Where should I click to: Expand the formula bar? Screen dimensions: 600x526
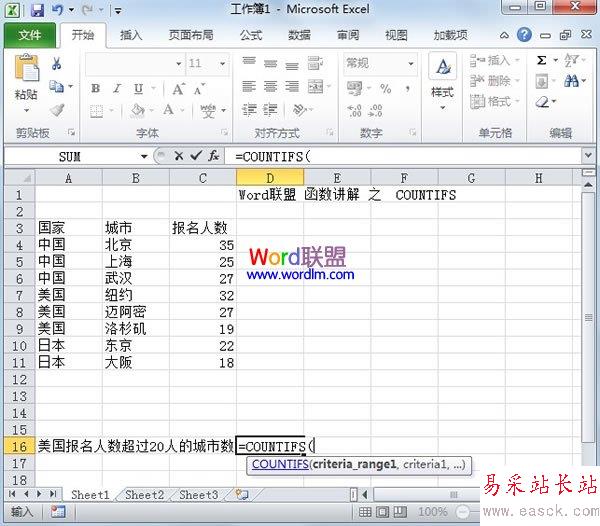(x=588, y=156)
